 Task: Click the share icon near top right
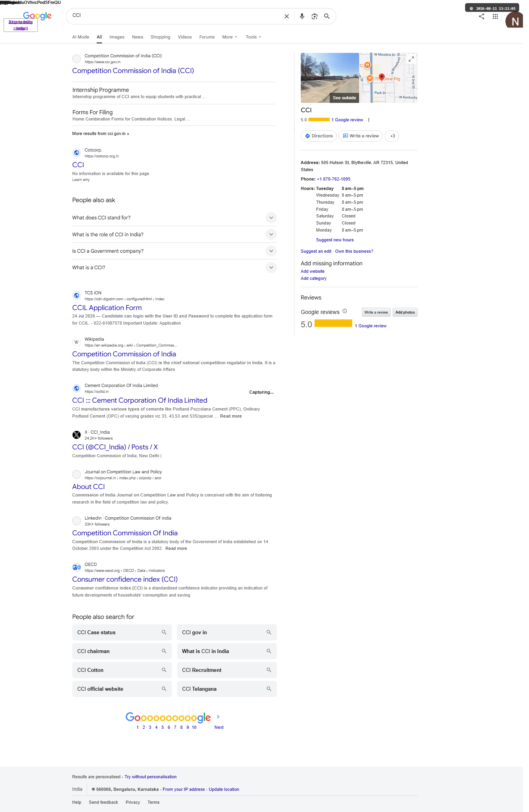[482, 16]
